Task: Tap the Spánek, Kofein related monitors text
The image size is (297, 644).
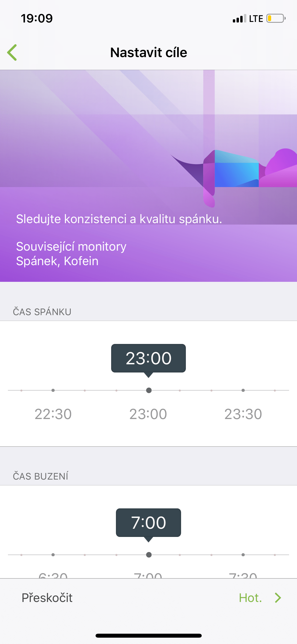Action: (x=57, y=261)
